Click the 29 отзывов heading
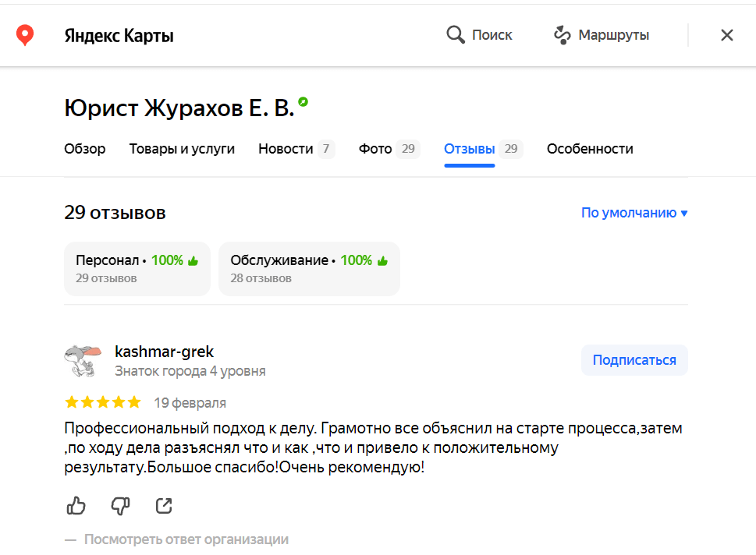The image size is (756, 555). [x=115, y=213]
